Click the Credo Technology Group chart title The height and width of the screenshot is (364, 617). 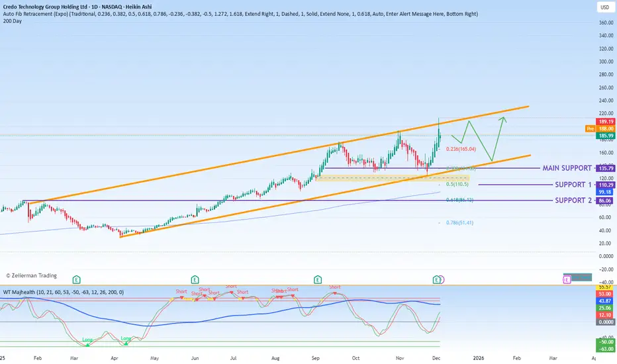pos(77,7)
